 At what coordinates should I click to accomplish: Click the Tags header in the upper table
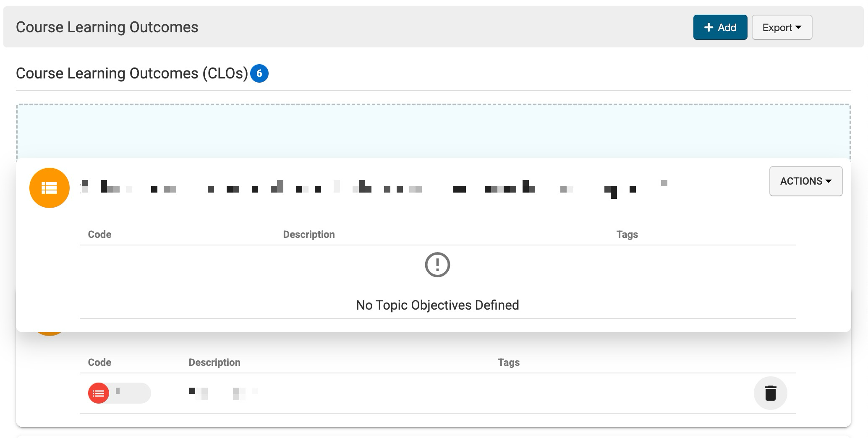(627, 235)
